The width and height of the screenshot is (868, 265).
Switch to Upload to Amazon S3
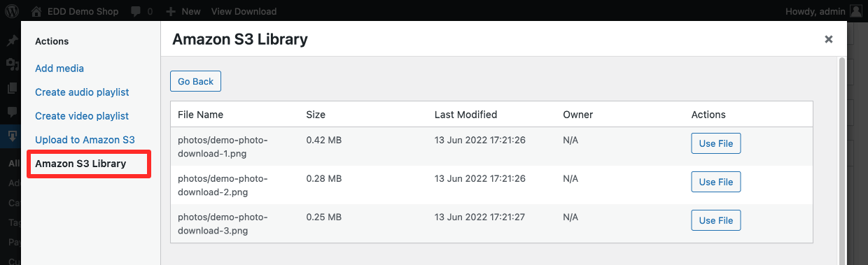(85, 140)
